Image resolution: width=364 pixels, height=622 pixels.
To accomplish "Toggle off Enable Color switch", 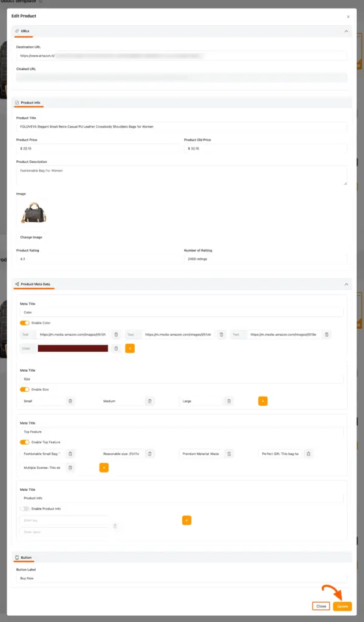I will [x=24, y=323].
